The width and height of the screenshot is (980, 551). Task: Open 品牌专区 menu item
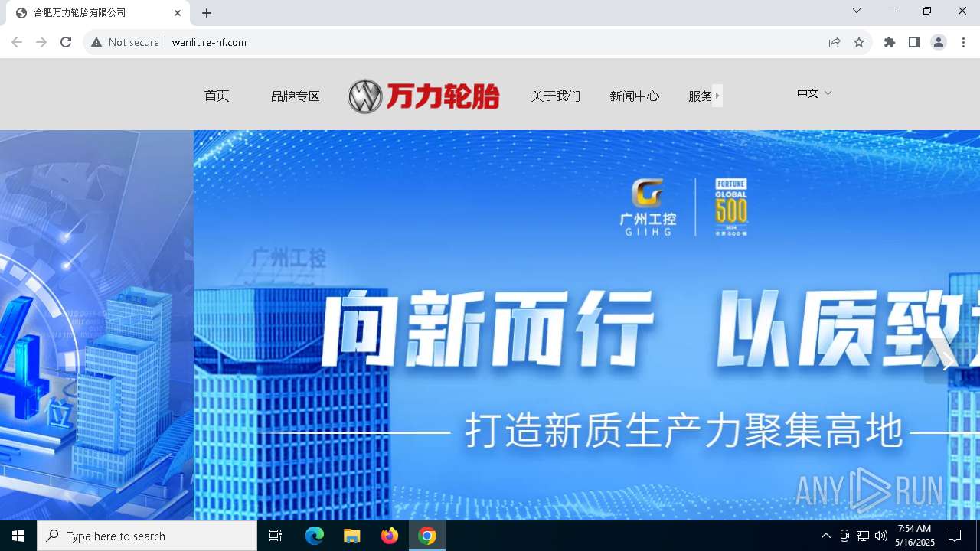(296, 96)
